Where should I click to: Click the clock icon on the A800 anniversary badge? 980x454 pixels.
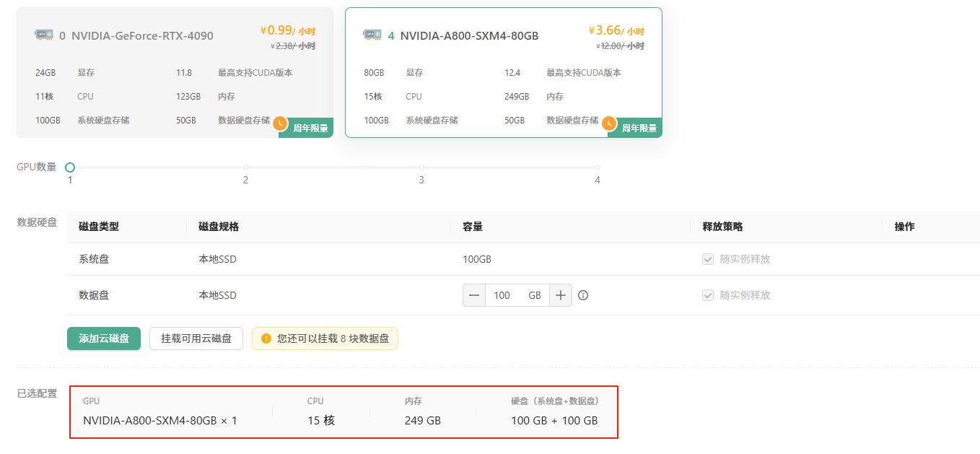pyautogui.click(x=610, y=123)
